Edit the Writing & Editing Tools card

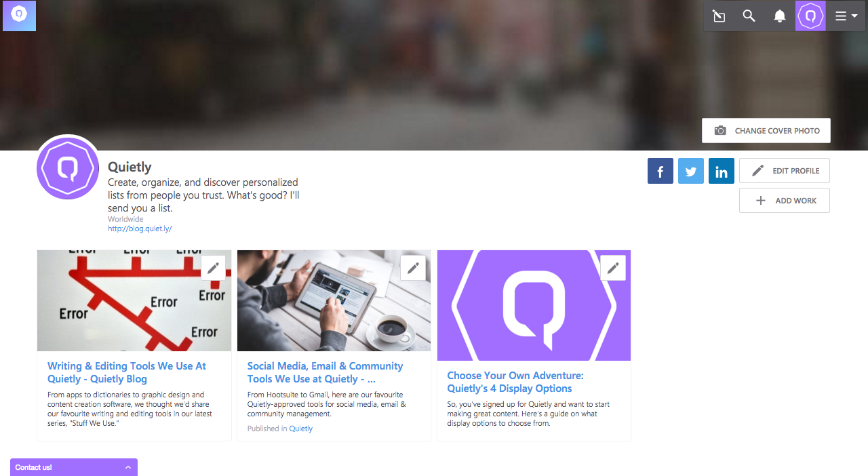(x=214, y=268)
